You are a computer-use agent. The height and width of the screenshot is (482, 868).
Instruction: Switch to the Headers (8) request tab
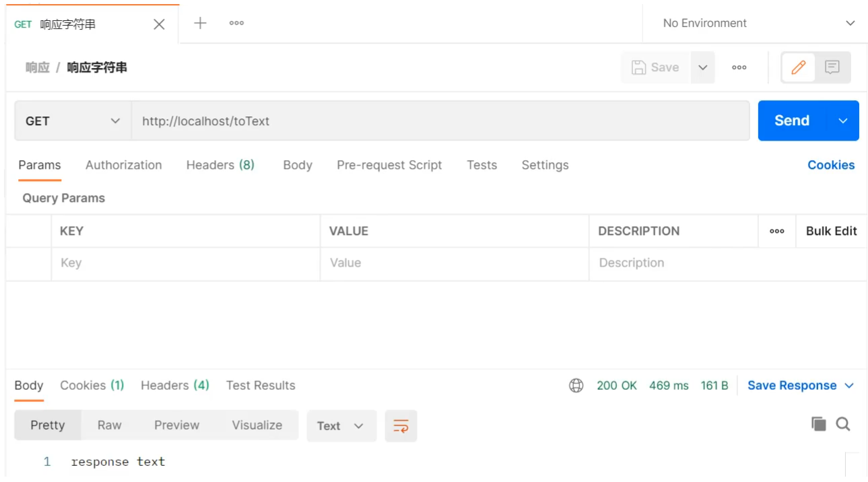click(x=220, y=166)
